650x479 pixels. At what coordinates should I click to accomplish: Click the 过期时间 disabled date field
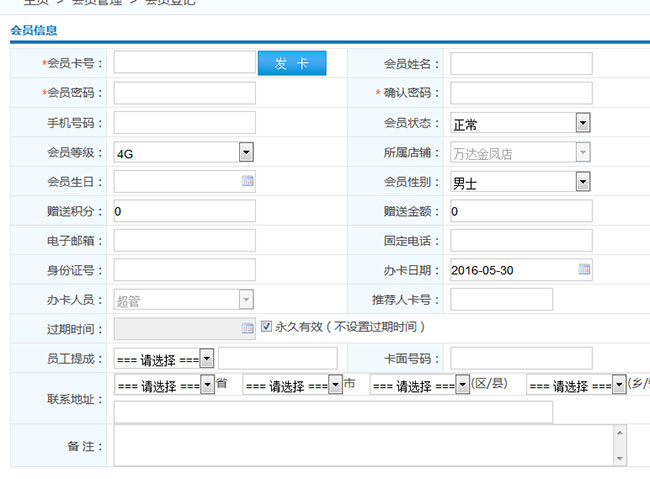pyautogui.click(x=185, y=328)
